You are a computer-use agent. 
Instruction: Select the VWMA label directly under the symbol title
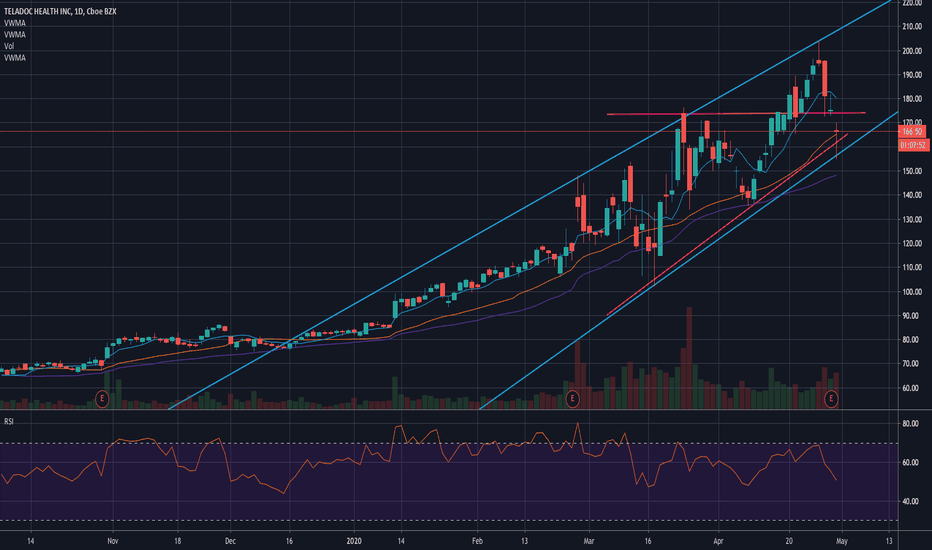click(x=15, y=23)
